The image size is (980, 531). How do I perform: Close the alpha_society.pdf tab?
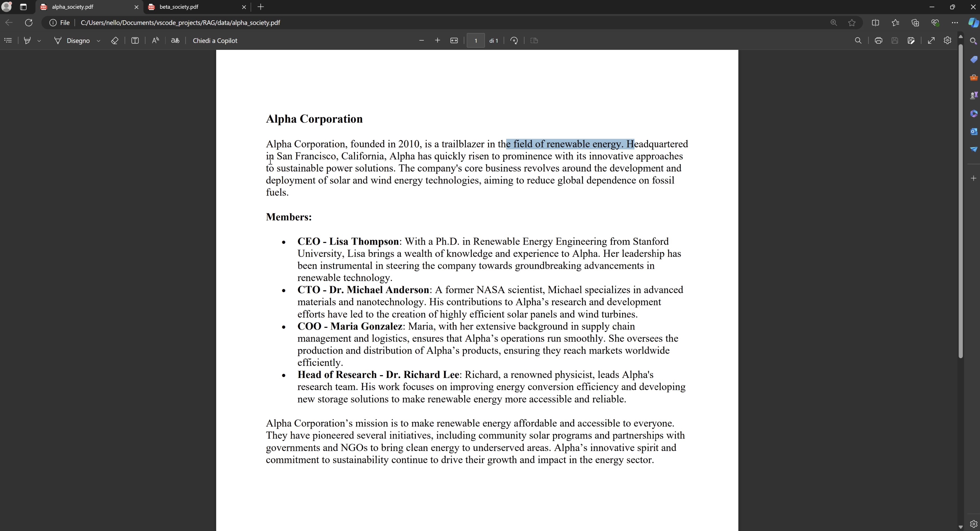[x=136, y=7]
